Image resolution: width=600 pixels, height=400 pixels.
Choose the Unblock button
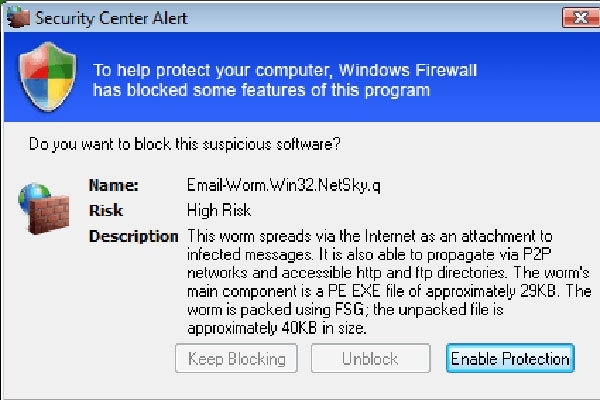click(370, 358)
